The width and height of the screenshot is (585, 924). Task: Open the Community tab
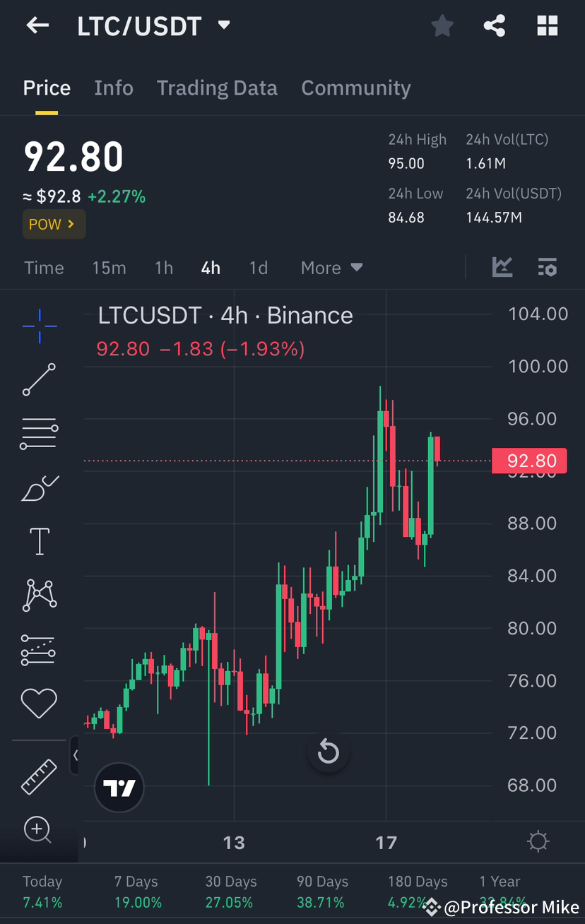(356, 88)
